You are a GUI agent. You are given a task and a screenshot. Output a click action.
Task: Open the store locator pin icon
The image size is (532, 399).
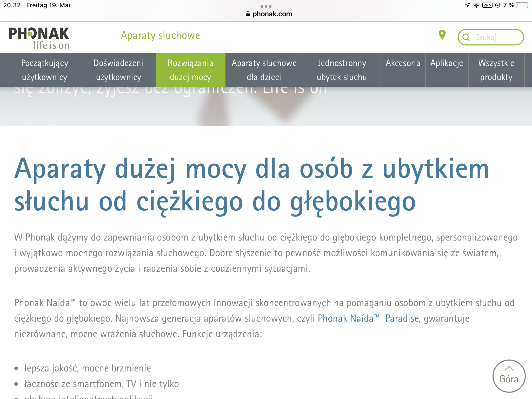pyautogui.click(x=442, y=35)
